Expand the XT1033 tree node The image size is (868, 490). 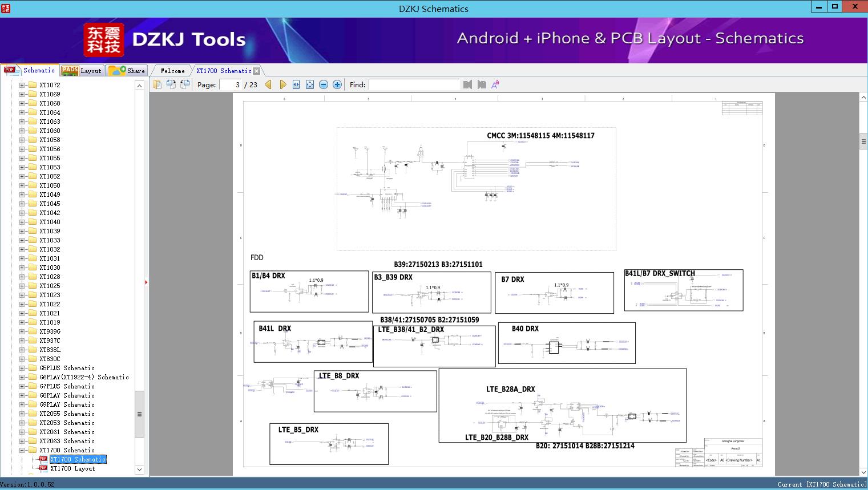point(22,240)
